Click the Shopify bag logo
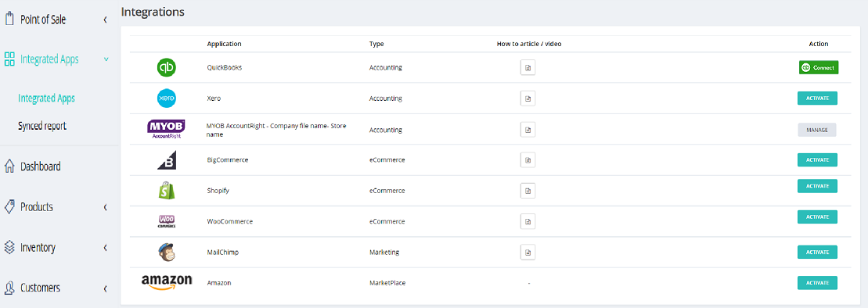The width and height of the screenshot is (868, 308). pyautogui.click(x=166, y=190)
